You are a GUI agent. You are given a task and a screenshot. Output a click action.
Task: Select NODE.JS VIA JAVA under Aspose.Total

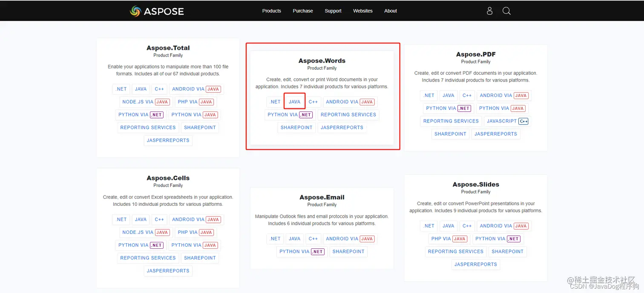point(146,102)
